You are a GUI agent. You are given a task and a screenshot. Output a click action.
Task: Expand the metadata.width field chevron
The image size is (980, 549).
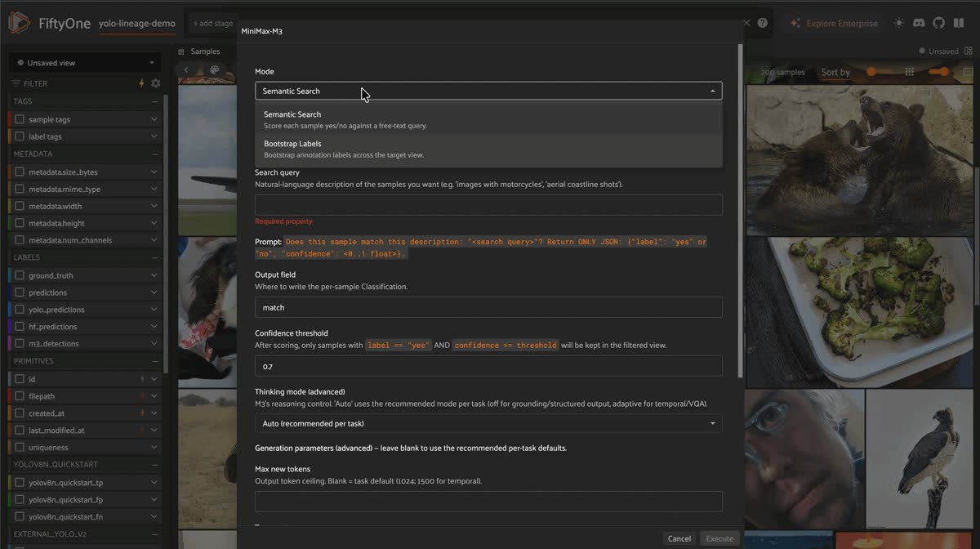point(154,206)
